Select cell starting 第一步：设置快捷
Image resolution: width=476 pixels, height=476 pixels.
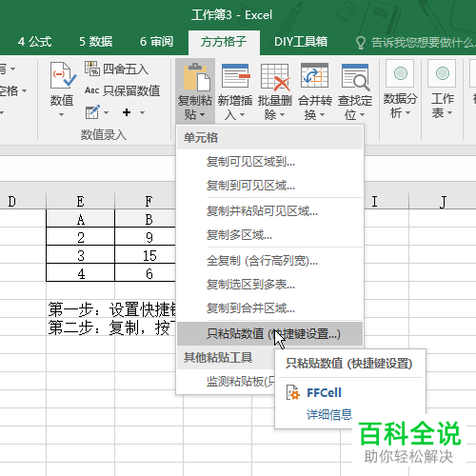[x=80, y=309]
